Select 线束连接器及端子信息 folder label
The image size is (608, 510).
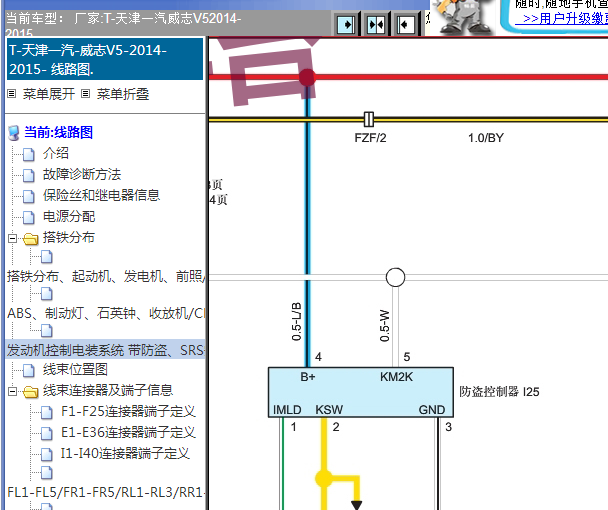(x=108, y=391)
